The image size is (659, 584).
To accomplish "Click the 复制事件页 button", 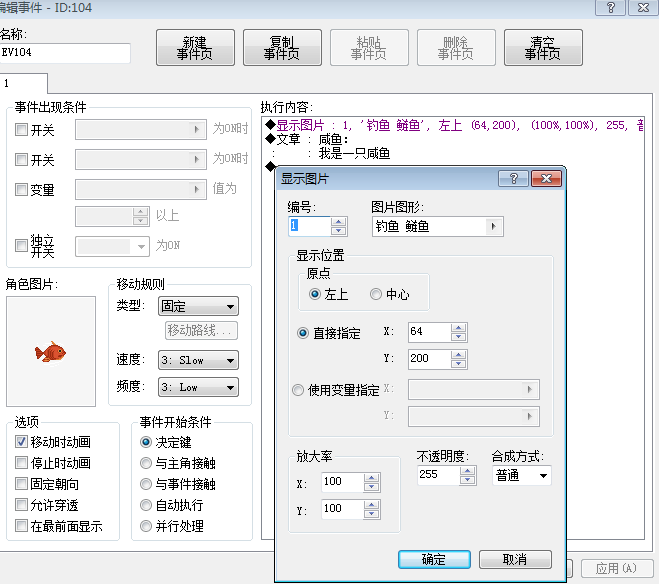I will (282, 47).
